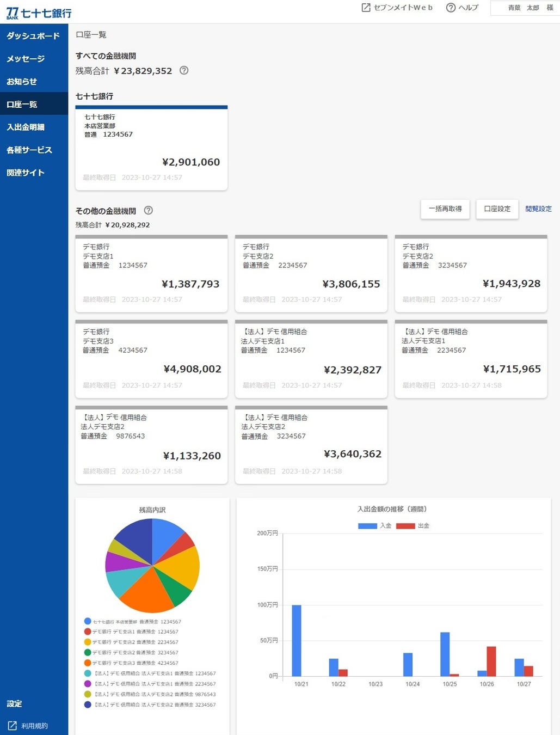
Task: Toggle the blue 入金 legend swatch
Action: coord(367,526)
